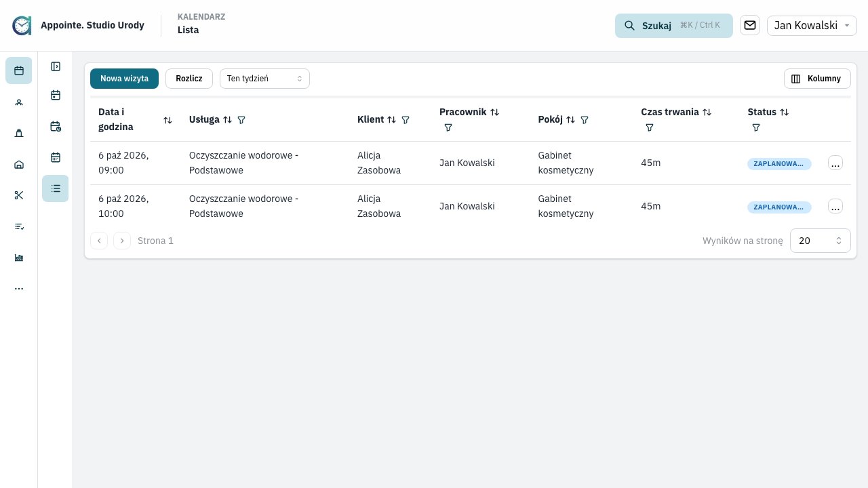Open the rooms (warehouse) sidebar icon
The height and width of the screenshot is (488, 868).
(x=19, y=164)
